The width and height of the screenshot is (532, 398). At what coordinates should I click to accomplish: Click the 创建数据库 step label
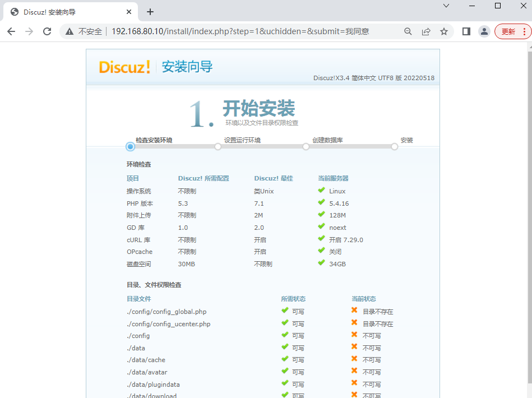click(x=327, y=140)
